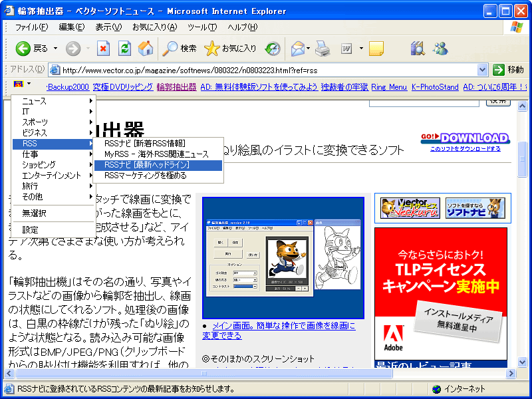Refresh the page with green arrows icon
Viewport: 532px width, 399px height.
(x=124, y=49)
